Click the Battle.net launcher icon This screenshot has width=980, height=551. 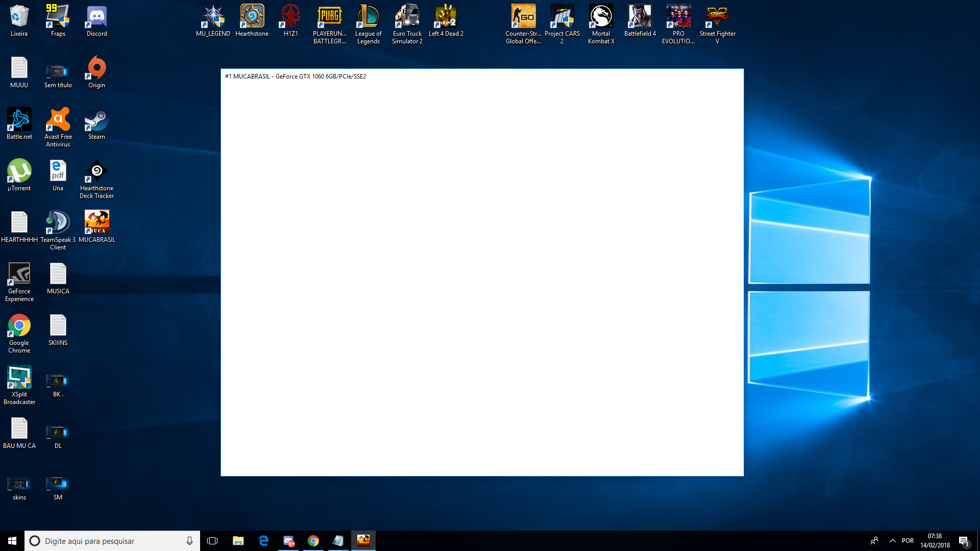(19, 123)
